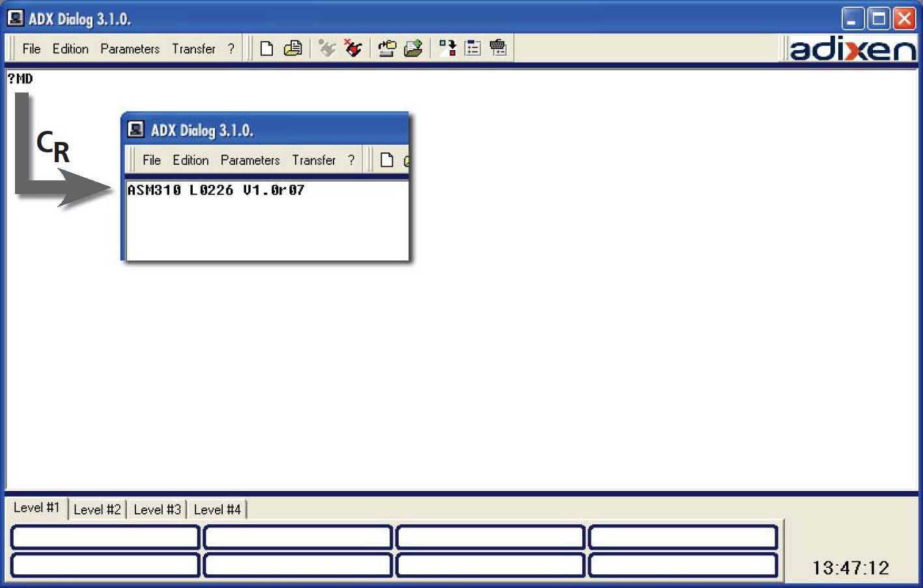
Task: Disconnect using the red plug icon
Action: [x=353, y=48]
